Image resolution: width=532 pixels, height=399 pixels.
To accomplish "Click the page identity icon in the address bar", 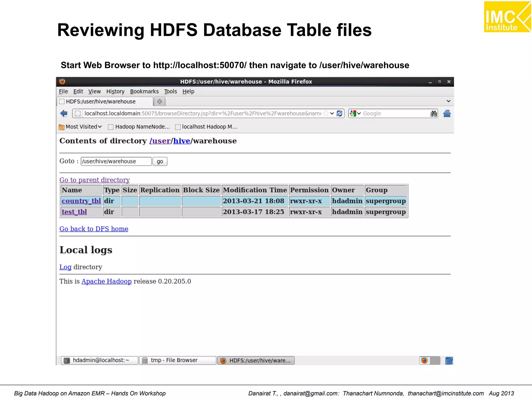I will coord(77,114).
